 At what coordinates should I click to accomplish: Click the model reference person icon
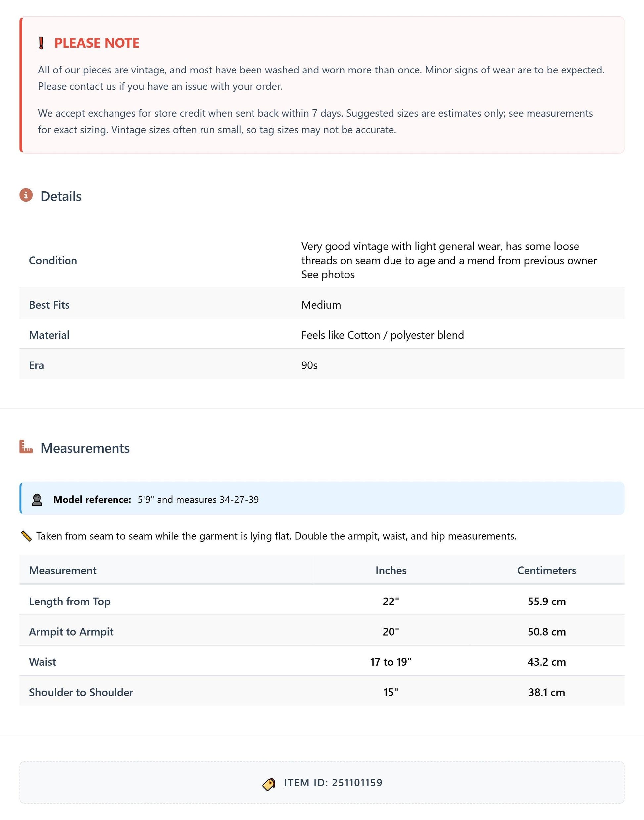(x=37, y=500)
